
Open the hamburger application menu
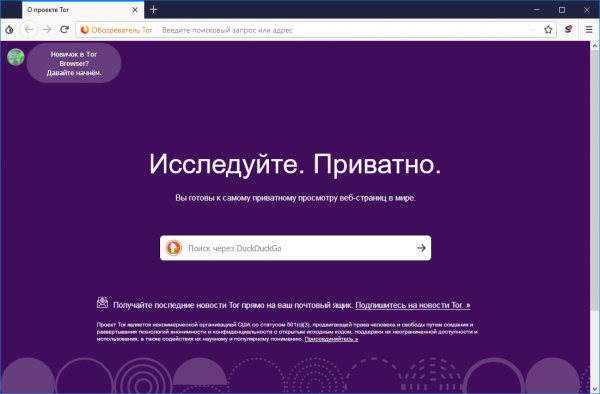click(x=589, y=29)
